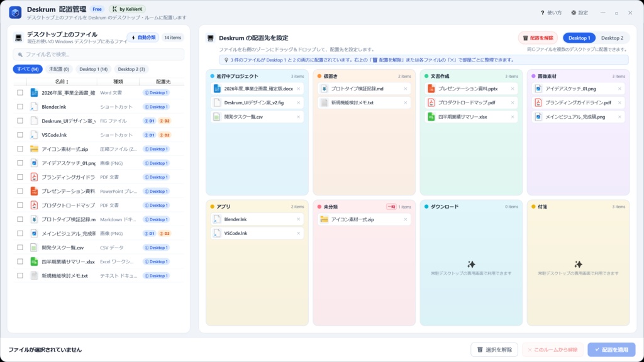Remove 新規機能検討メモ.txt from 仮置き room
Screen dimensions: 644x362
click(x=406, y=102)
